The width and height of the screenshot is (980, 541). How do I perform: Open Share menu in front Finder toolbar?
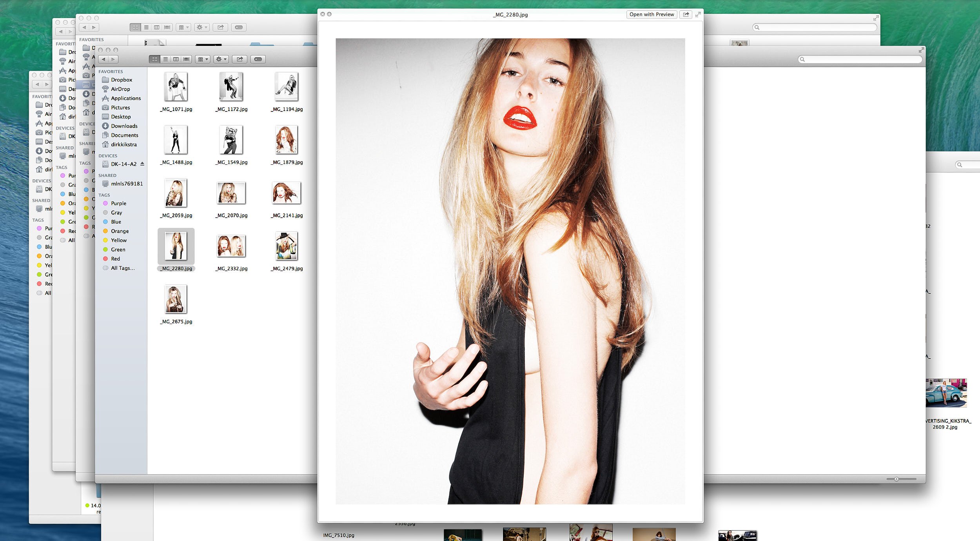pyautogui.click(x=240, y=59)
